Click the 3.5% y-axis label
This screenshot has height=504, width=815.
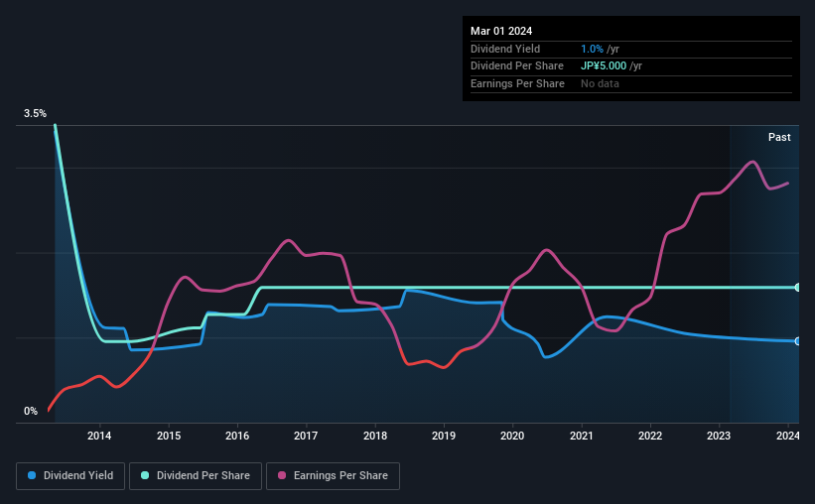point(35,113)
